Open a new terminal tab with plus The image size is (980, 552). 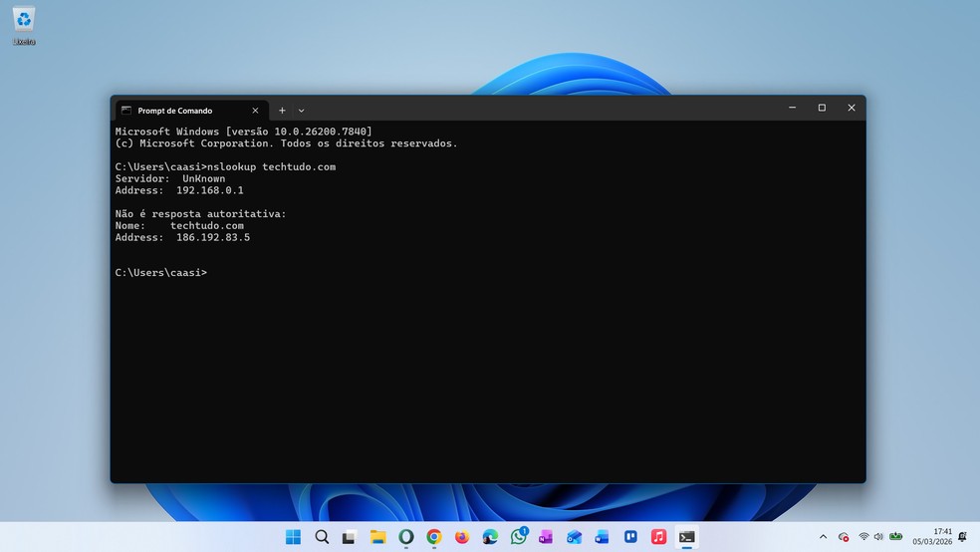pos(282,111)
